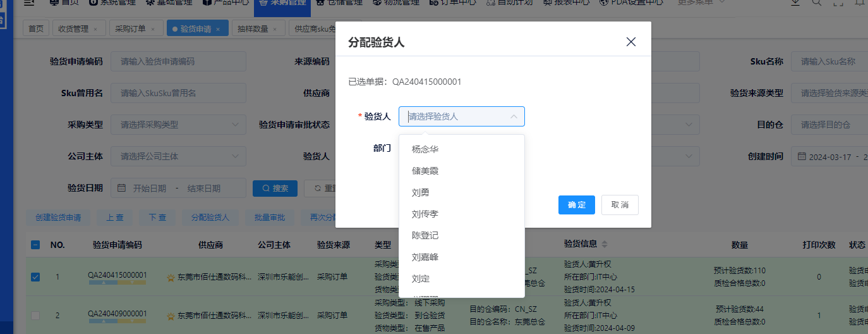
Task: Switch to the 首页 page tab
Action: [37, 28]
